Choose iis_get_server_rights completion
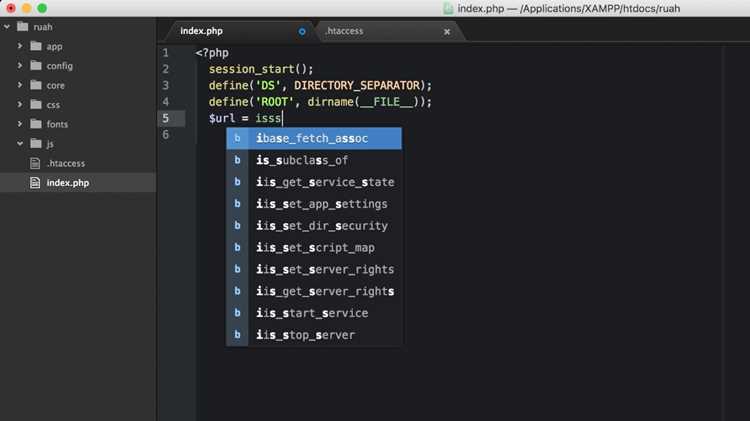The width and height of the screenshot is (750, 421). [314, 291]
